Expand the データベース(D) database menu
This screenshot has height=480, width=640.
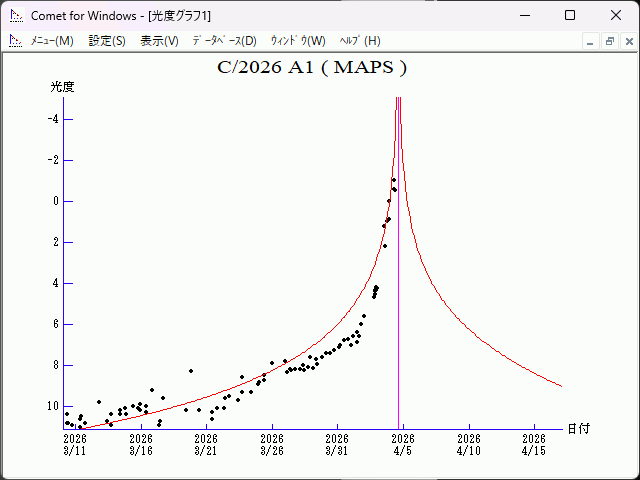pos(224,41)
